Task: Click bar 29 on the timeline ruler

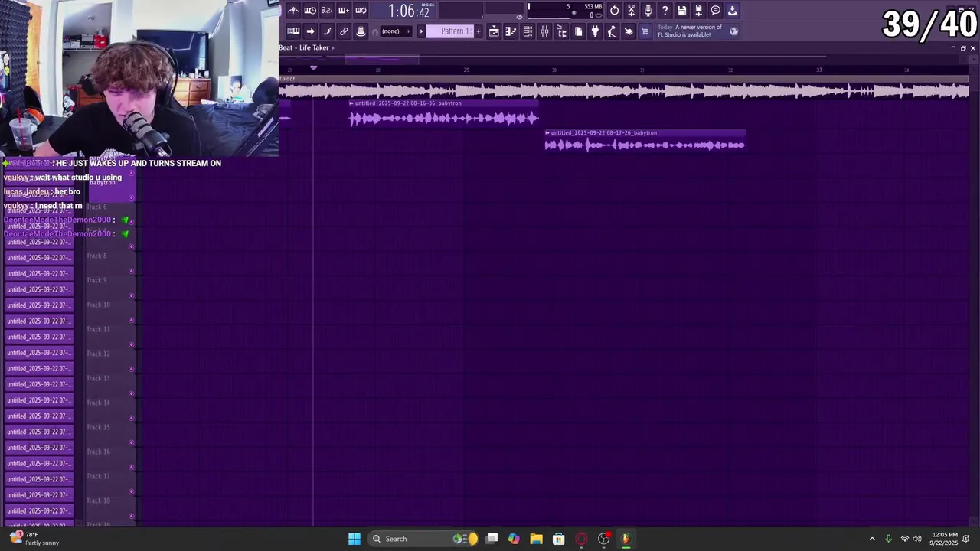Action: (466, 70)
